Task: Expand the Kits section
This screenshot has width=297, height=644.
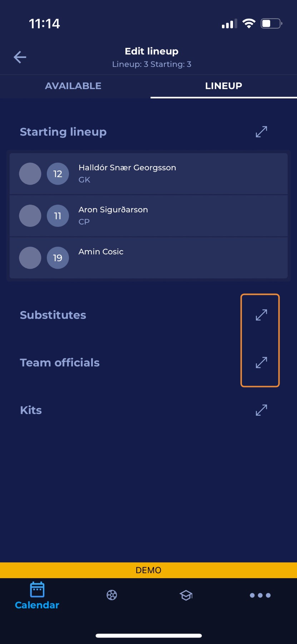Action: coord(262,410)
